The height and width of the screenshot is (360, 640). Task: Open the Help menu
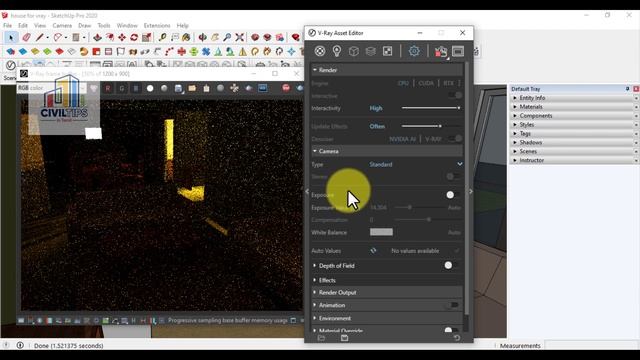coord(182,25)
